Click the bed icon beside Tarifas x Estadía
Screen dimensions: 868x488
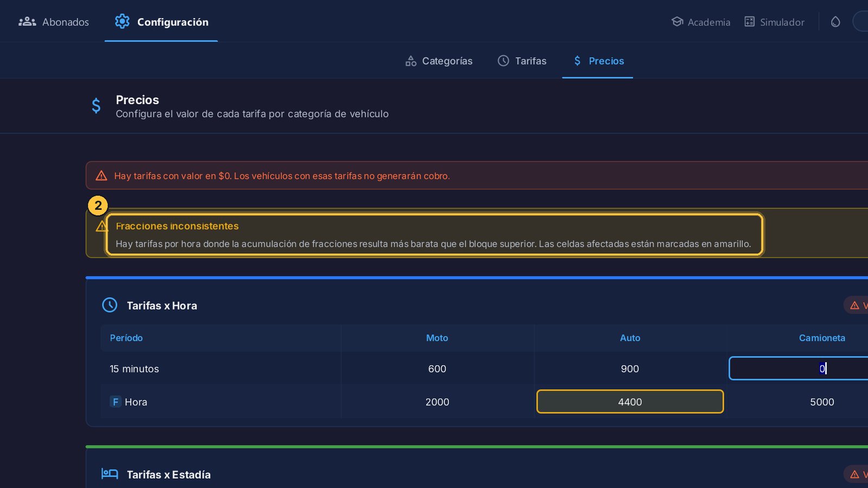[110, 474]
